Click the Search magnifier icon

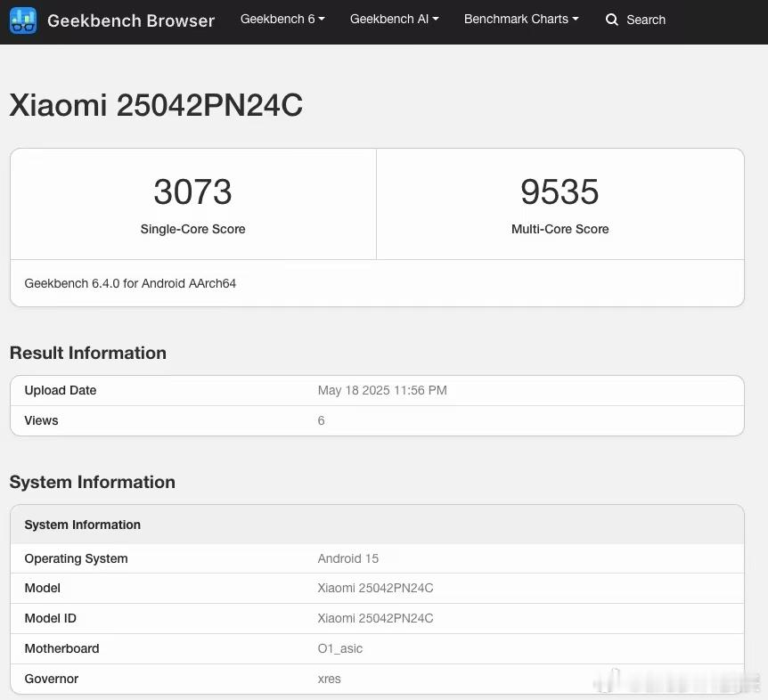pyautogui.click(x=612, y=20)
